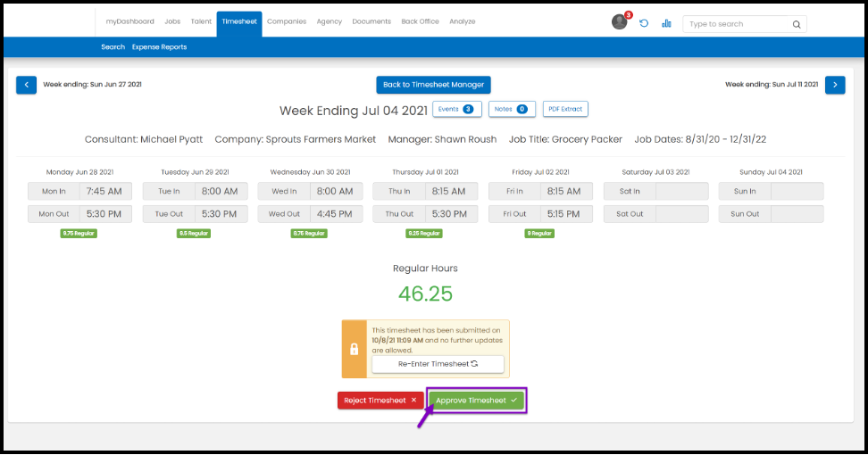Click the Week Ending Jul 04 2021 heading
Viewport: 868px width, 455px height.
[354, 111]
